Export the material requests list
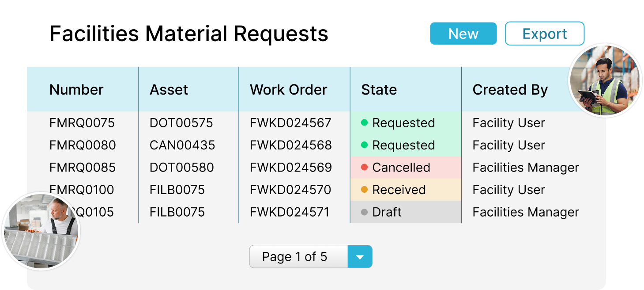644x290 pixels. pos(545,34)
